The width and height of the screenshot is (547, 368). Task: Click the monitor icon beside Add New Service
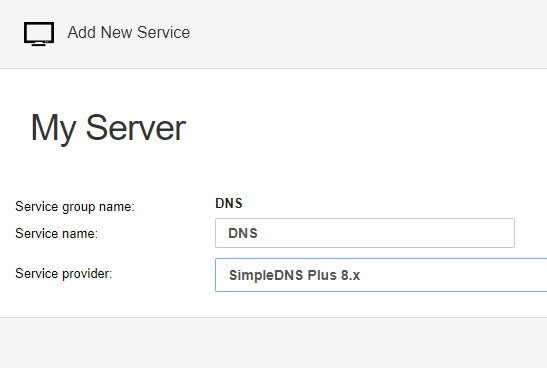point(39,34)
